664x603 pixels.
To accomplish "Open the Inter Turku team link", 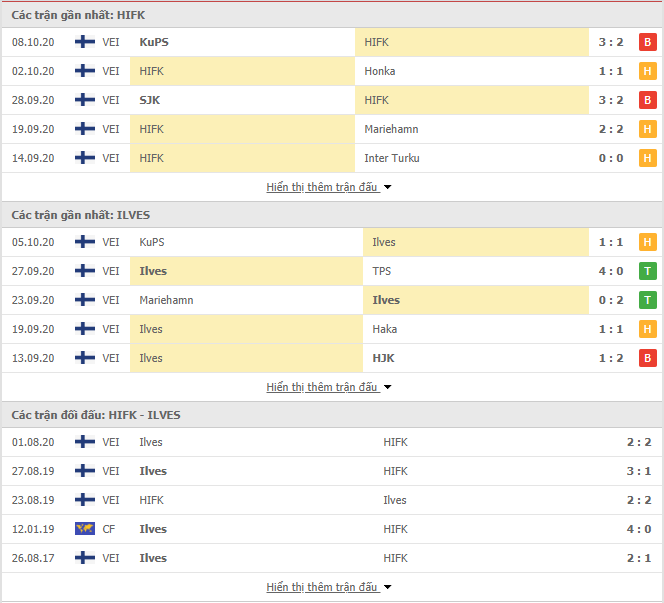I will coord(392,158).
